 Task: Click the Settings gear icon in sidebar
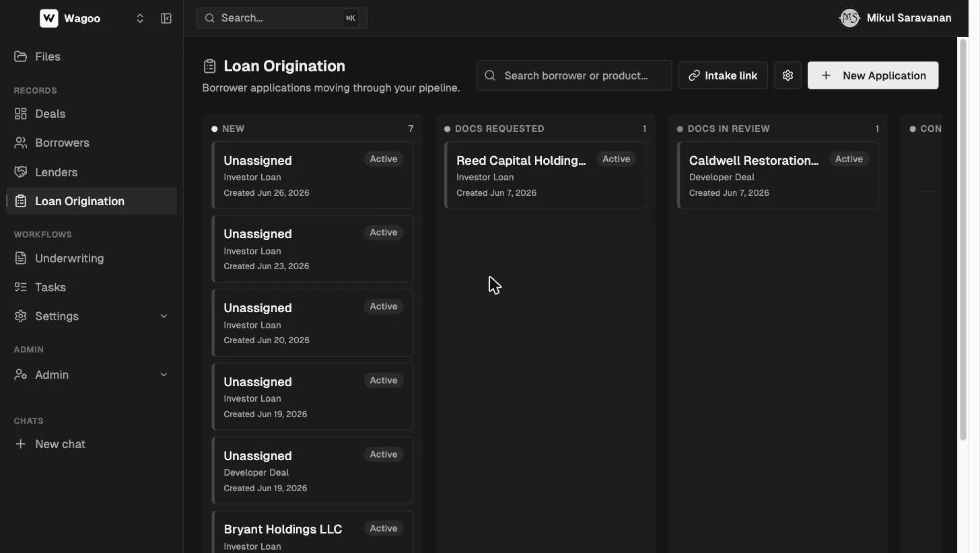point(21,316)
